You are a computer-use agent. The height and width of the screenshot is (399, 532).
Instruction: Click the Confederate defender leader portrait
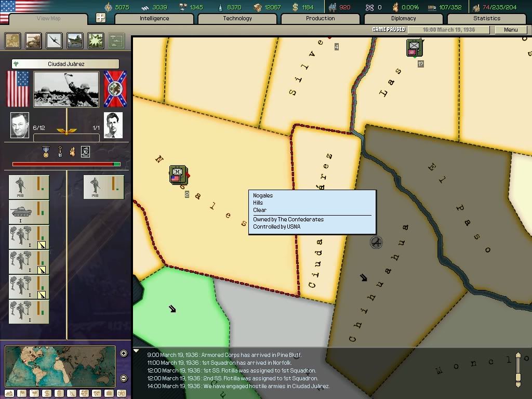113,125
